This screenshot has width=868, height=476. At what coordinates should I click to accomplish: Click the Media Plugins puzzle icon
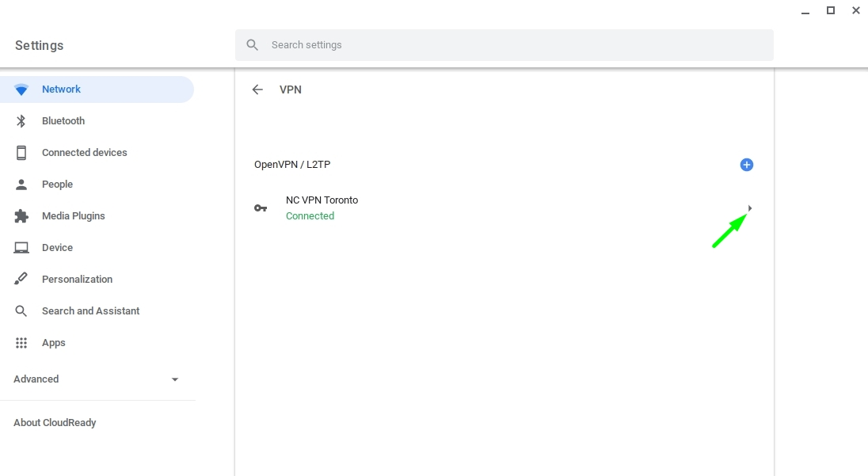tap(21, 216)
